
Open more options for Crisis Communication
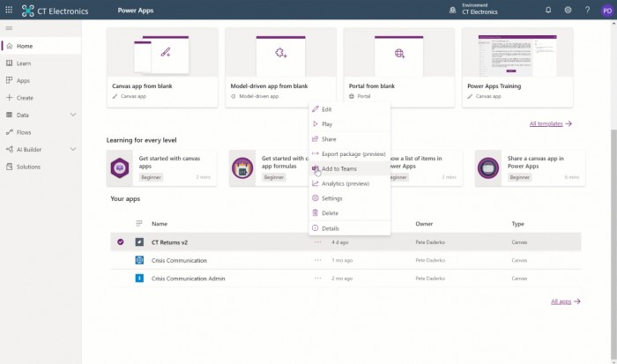pos(317,260)
